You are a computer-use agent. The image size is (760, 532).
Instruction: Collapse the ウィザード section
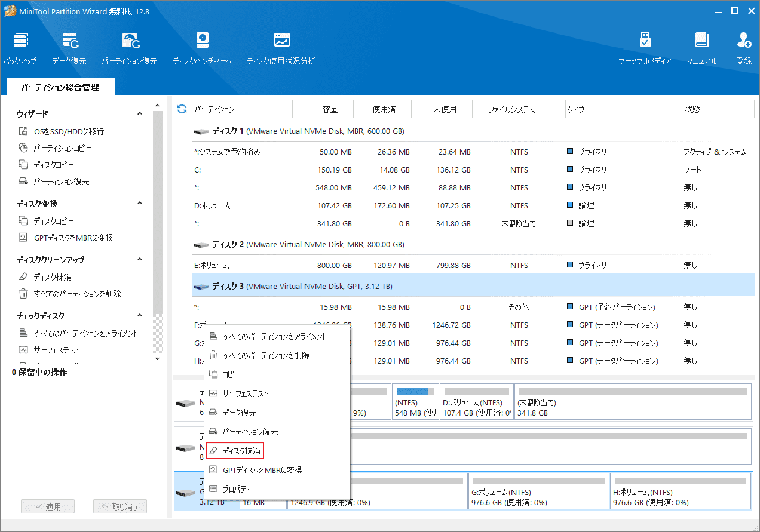click(139, 113)
